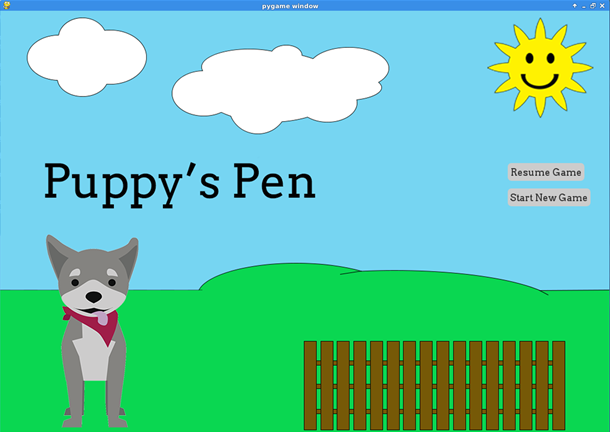Viewport: 610px width, 432px height.
Task: Click the brown wooden fence
Action: [x=434, y=384]
